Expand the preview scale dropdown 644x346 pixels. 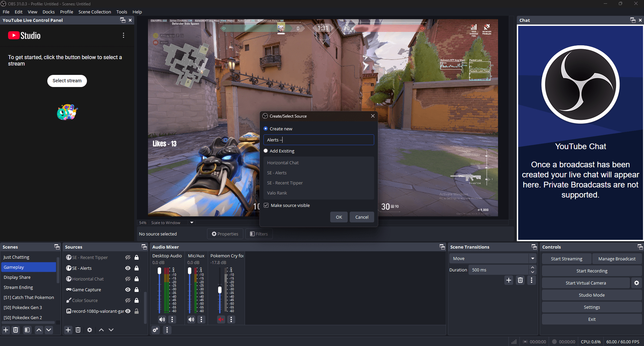(x=192, y=222)
